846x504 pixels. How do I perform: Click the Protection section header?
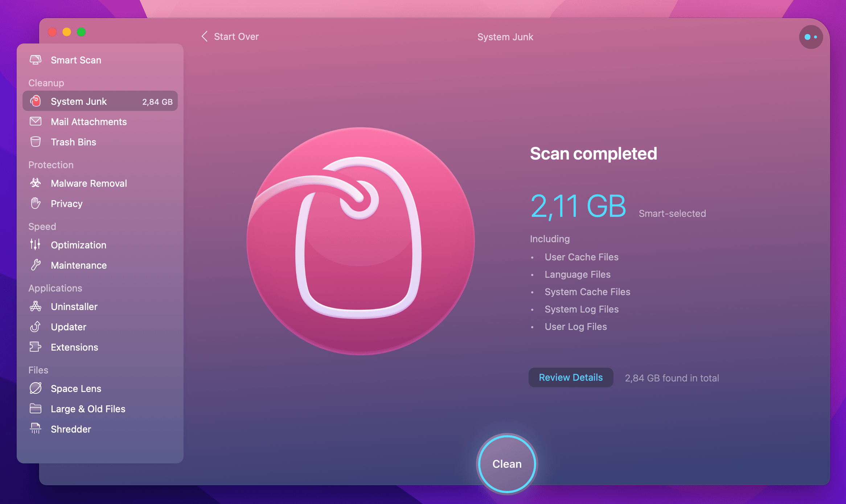pyautogui.click(x=51, y=165)
